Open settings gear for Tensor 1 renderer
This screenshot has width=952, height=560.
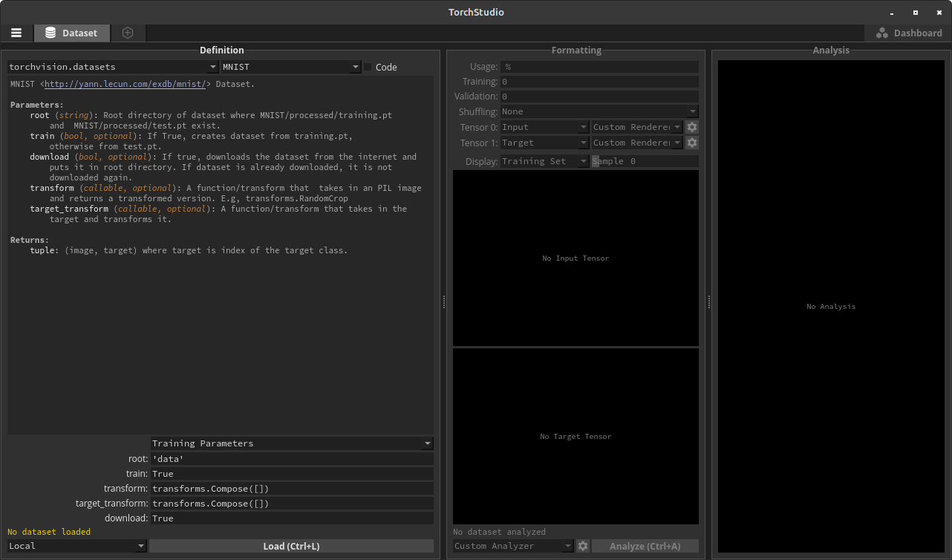click(691, 143)
